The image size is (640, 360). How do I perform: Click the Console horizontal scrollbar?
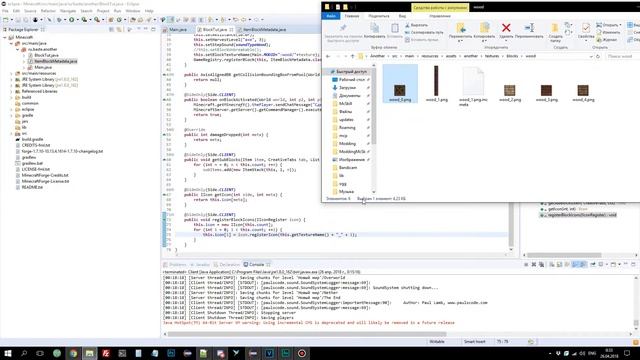307,334
